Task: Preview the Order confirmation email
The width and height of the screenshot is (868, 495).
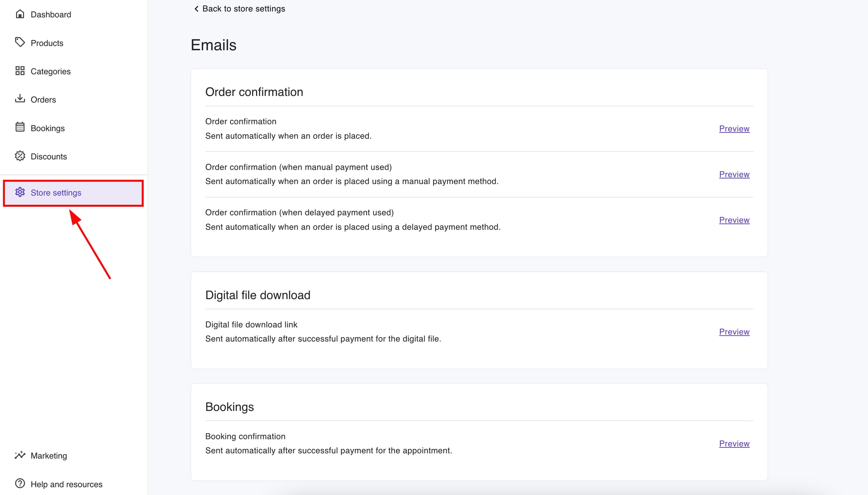Action: click(734, 128)
